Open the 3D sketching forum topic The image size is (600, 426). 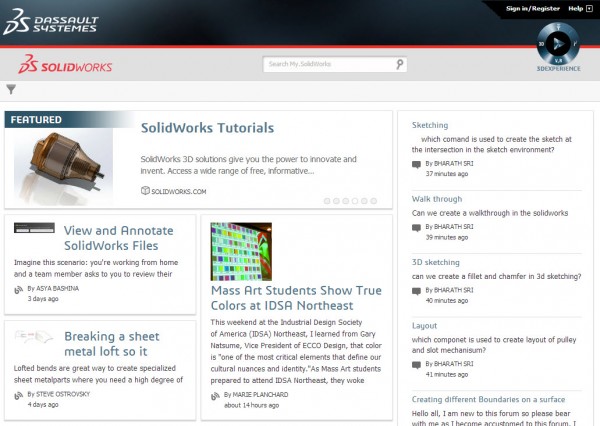[x=435, y=262]
